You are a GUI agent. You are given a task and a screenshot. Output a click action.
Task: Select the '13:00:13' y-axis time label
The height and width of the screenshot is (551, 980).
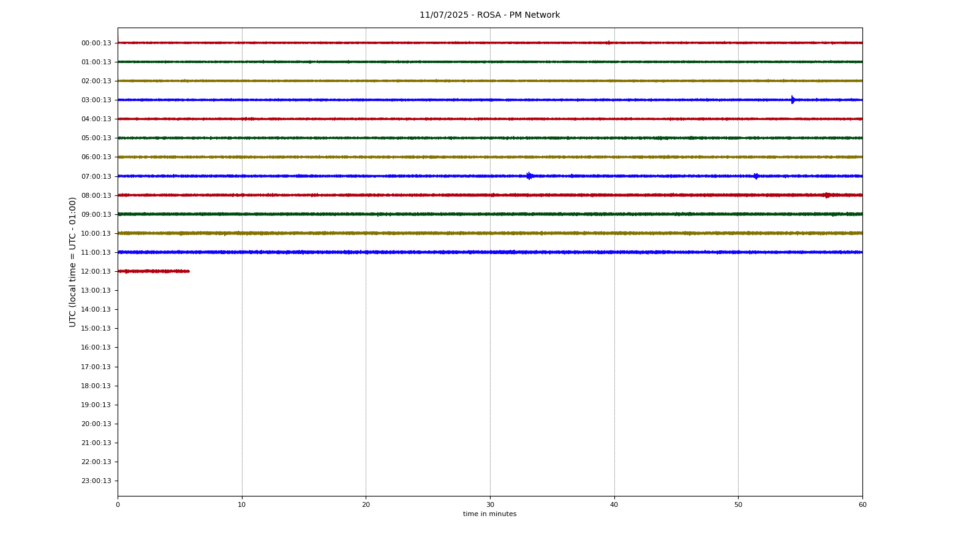click(96, 290)
